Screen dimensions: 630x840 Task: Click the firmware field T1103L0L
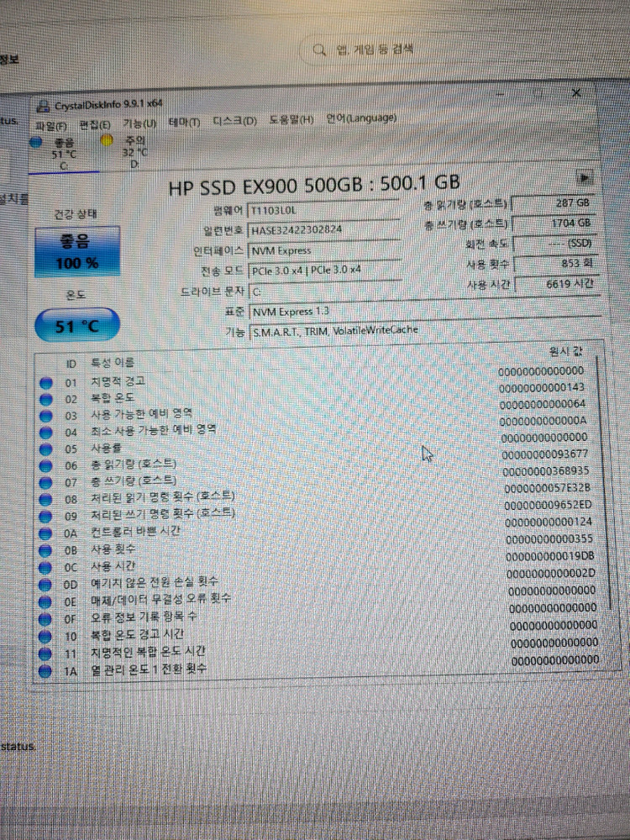click(x=323, y=209)
